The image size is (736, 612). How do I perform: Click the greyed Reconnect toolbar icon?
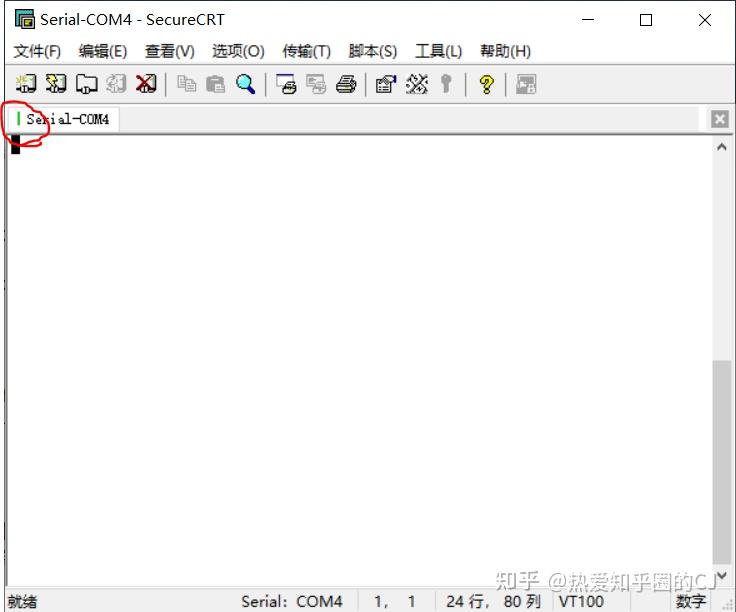point(116,84)
